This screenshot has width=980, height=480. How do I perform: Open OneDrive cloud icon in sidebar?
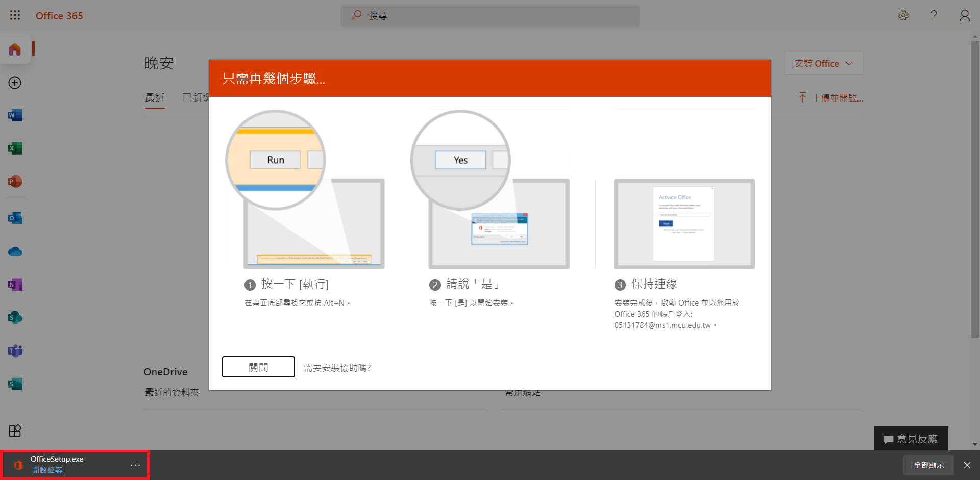click(15, 251)
